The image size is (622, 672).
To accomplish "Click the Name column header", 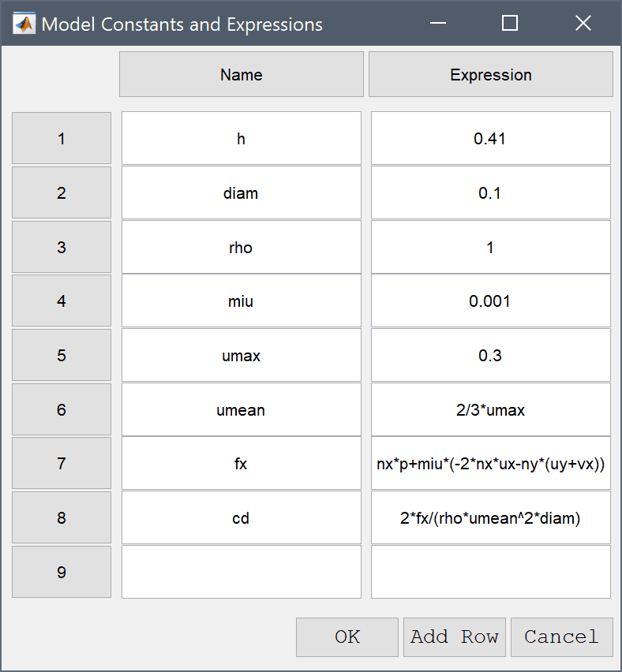I will tap(242, 75).
